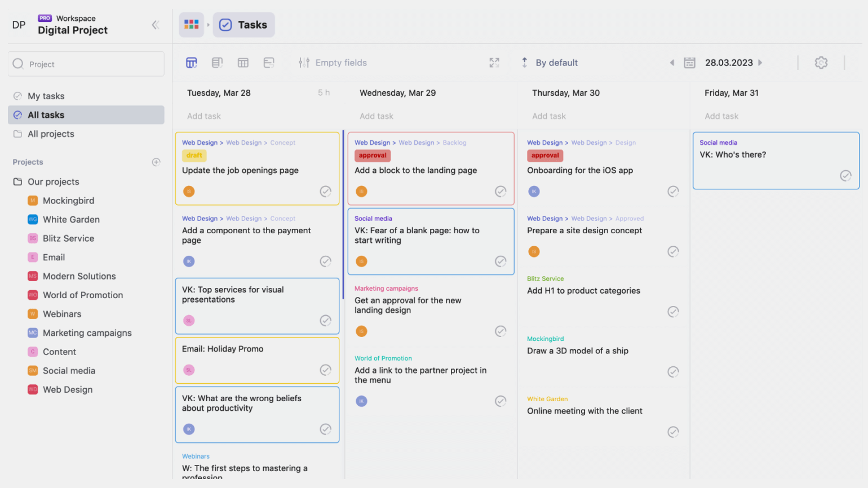Mark "Update the job openings page" complete
This screenshot has width=868, height=488.
326,192
